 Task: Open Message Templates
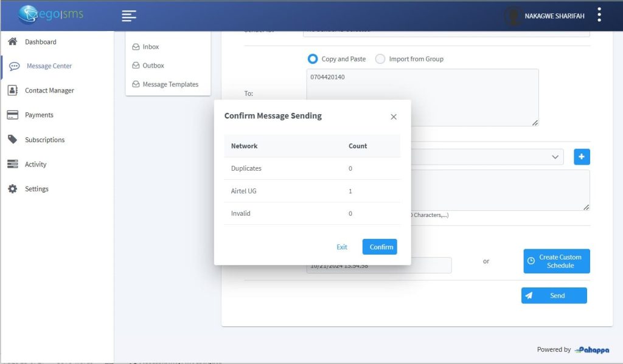click(170, 84)
